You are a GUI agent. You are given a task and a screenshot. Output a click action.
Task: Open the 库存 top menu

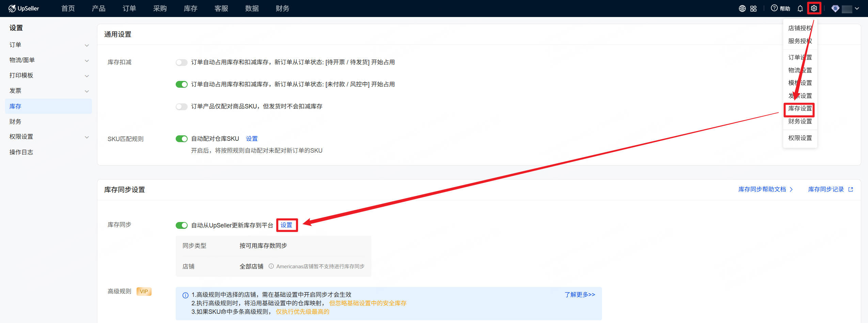(191, 8)
